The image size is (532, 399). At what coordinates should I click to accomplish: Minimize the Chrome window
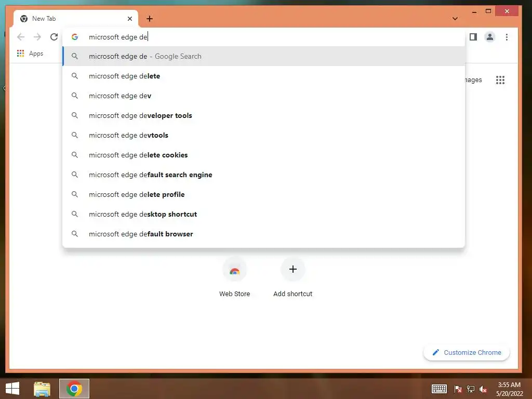tap(474, 12)
